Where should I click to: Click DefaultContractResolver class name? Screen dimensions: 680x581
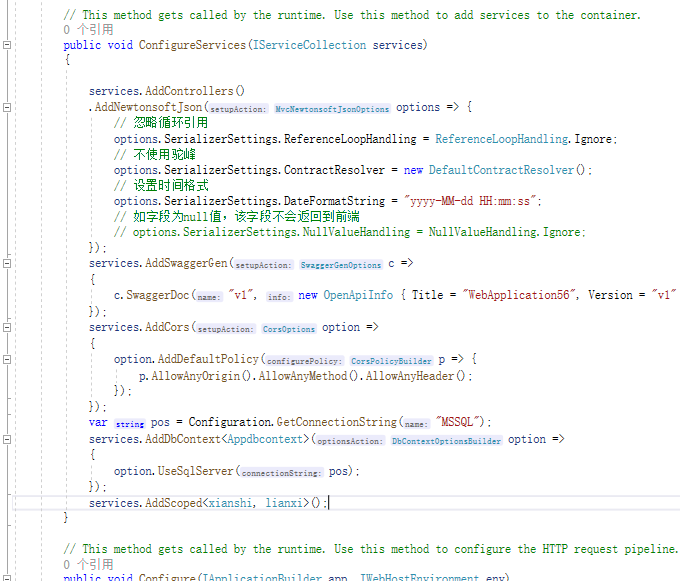tap(501, 170)
